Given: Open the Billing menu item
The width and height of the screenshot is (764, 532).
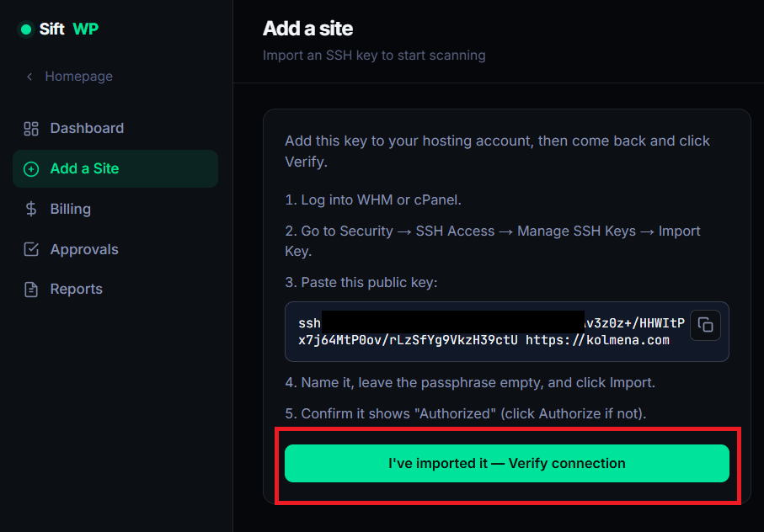Looking at the screenshot, I should pos(115,210).
